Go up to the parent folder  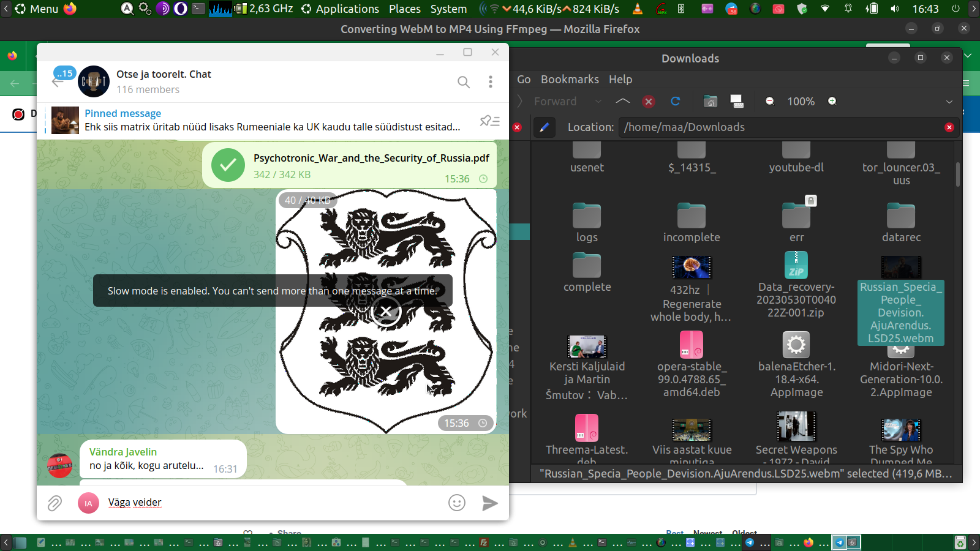[x=622, y=102]
